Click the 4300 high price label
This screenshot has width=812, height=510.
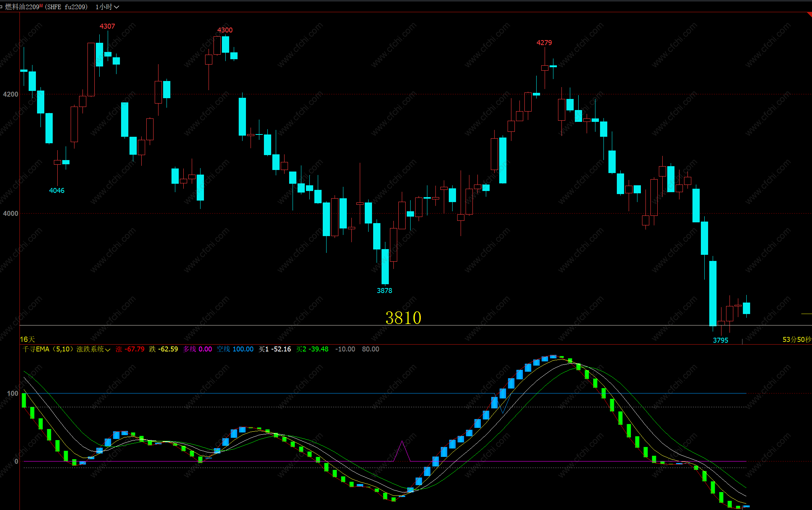[x=225, y=30]
